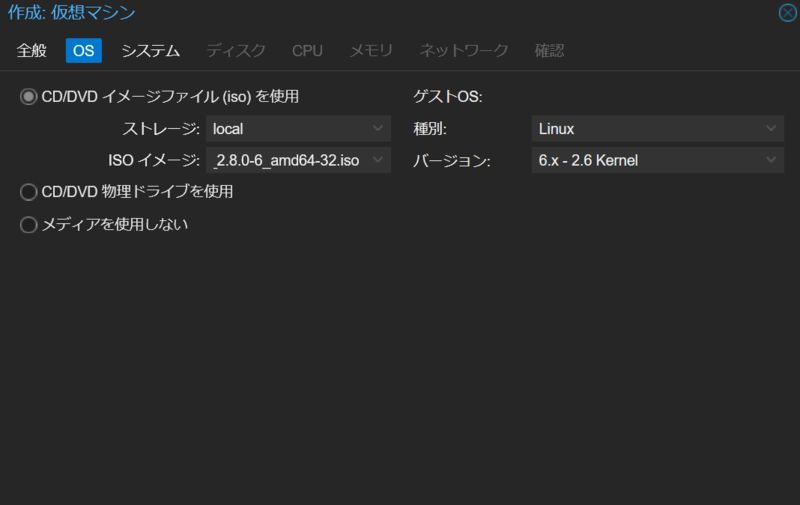Viewport: 800px width, 505px height.
Task: Click the ゲストOS: label
Action: coord(447,96)
